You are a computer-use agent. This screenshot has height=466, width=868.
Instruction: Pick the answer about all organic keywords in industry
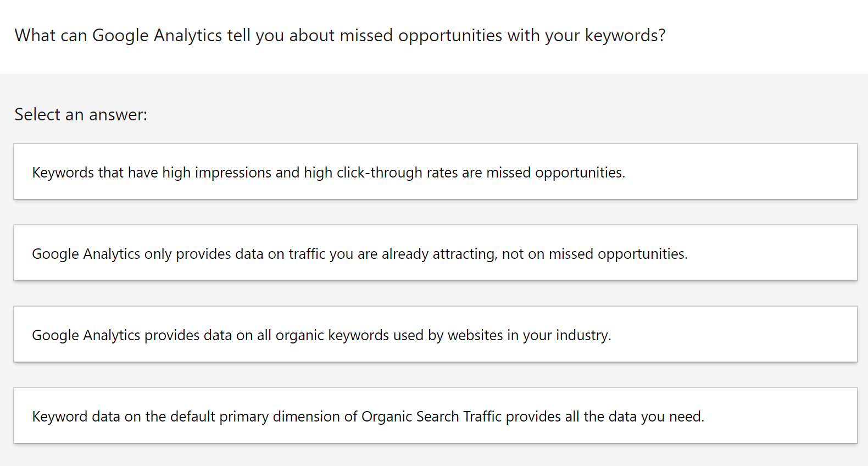click(x=321, y=335)
